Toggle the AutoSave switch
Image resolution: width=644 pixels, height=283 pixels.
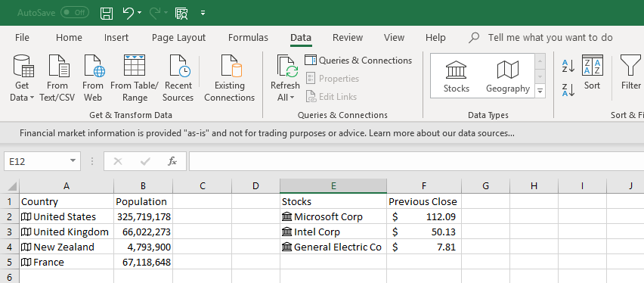[75, 13]
